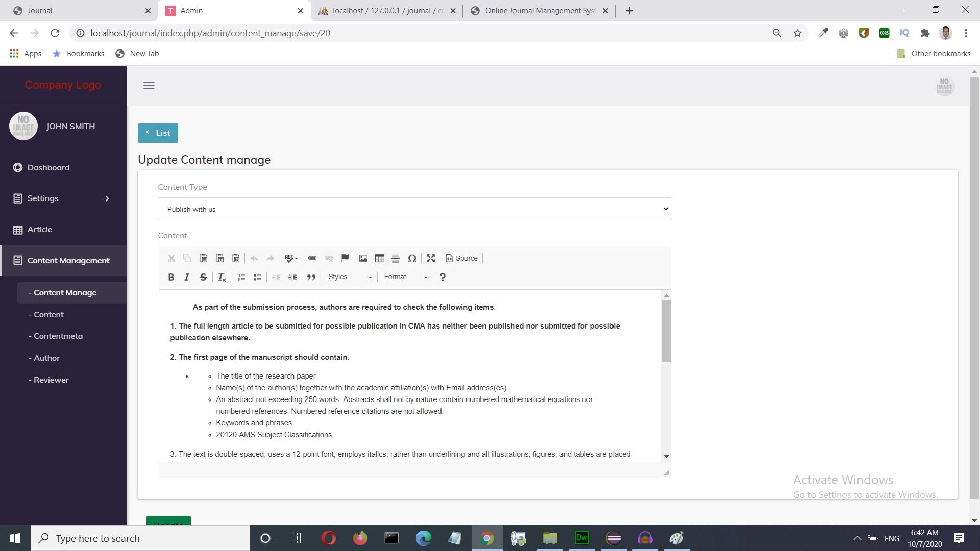The width and height of the screenshot is (980, 551).
Task: Maximize the editor with the expand icon
Action: click(x=431, y=258)
